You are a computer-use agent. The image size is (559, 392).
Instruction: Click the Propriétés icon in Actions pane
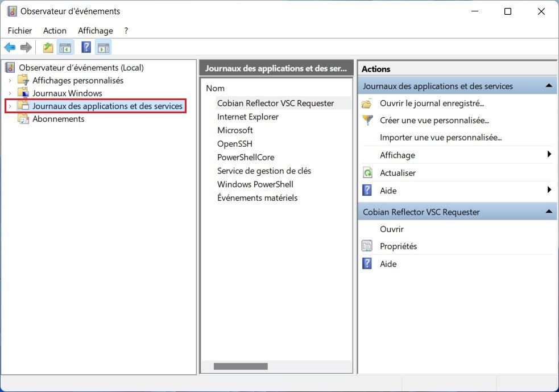tap(367, 246)
